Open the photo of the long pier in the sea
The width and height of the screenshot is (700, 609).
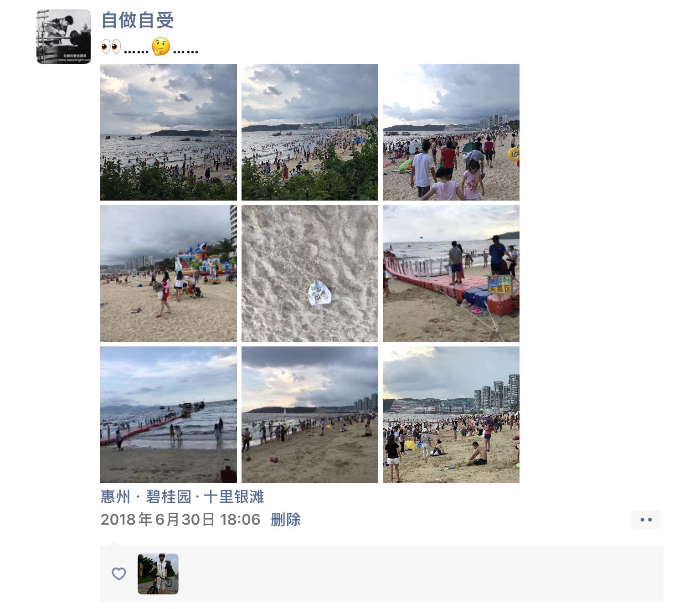click(169, 415)
